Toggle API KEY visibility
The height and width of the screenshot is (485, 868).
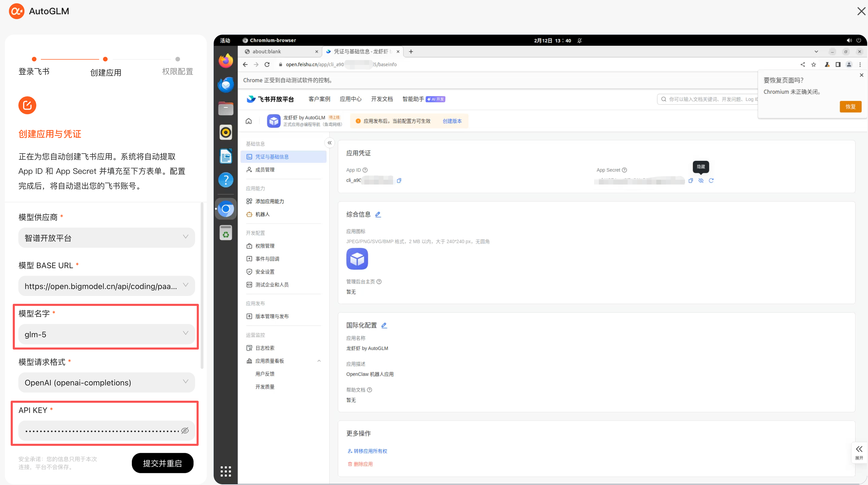tap(185, 430)
